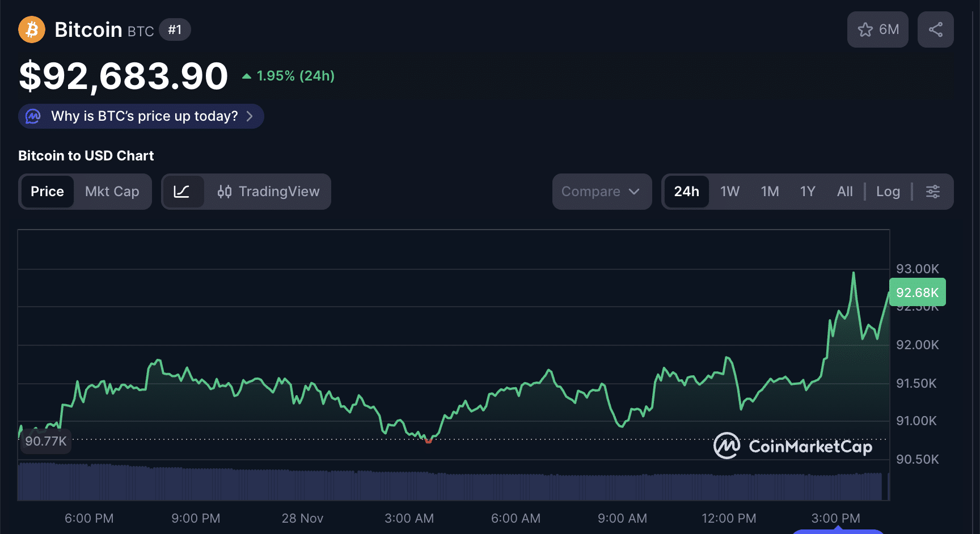Show the 1M time range
980x534 pixels.
(x=770, y=192)
